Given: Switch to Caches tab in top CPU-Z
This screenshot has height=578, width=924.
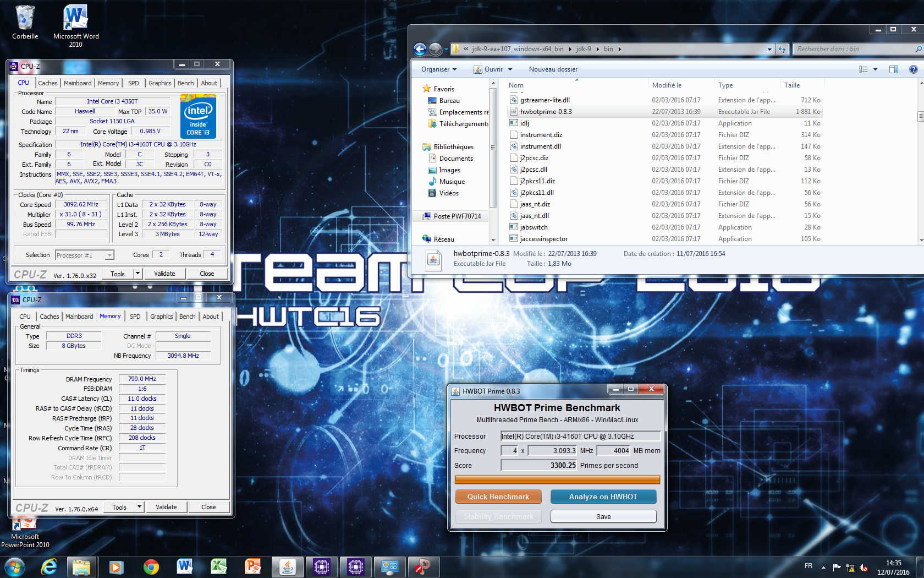Looking at the screenshot, I should coord(47,83).
